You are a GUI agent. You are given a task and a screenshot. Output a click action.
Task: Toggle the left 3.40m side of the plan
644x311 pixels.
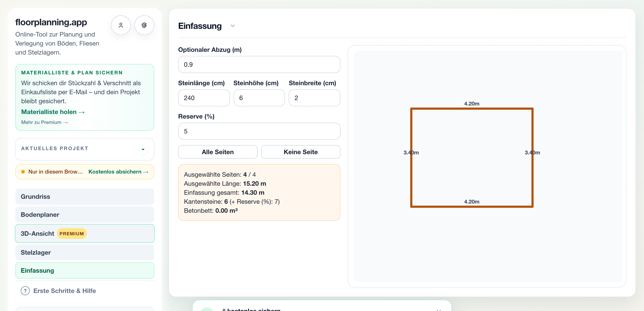(x=412, y=157)
